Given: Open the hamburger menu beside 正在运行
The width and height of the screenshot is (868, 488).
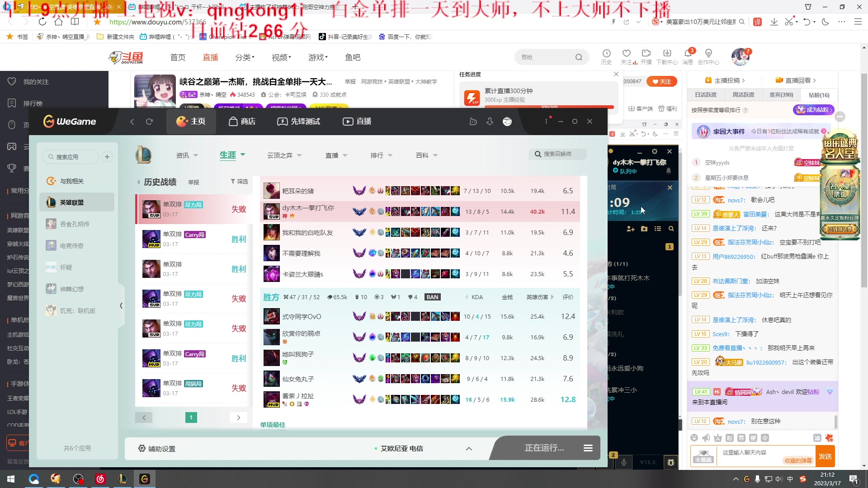Looking at the screenshot, I should [x=588, y=448].
